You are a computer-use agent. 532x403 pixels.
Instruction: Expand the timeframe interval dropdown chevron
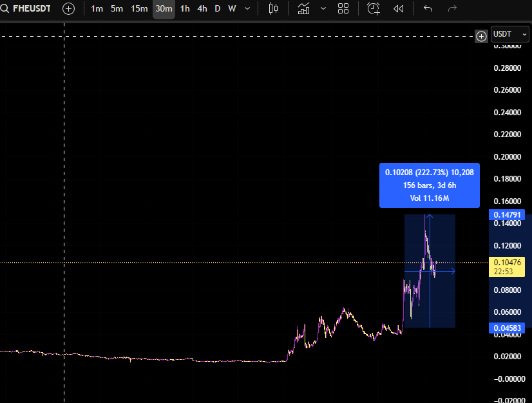coord(247,9)
